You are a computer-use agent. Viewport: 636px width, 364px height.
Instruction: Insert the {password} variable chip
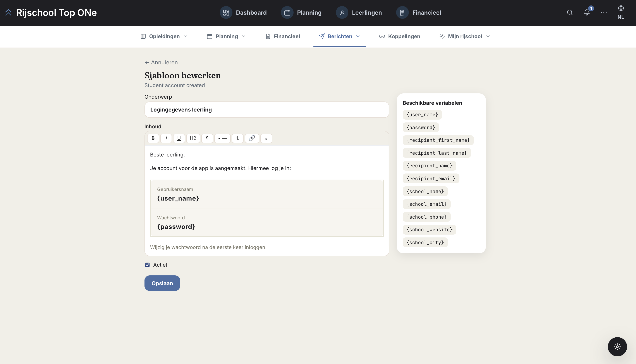point(421,127)
